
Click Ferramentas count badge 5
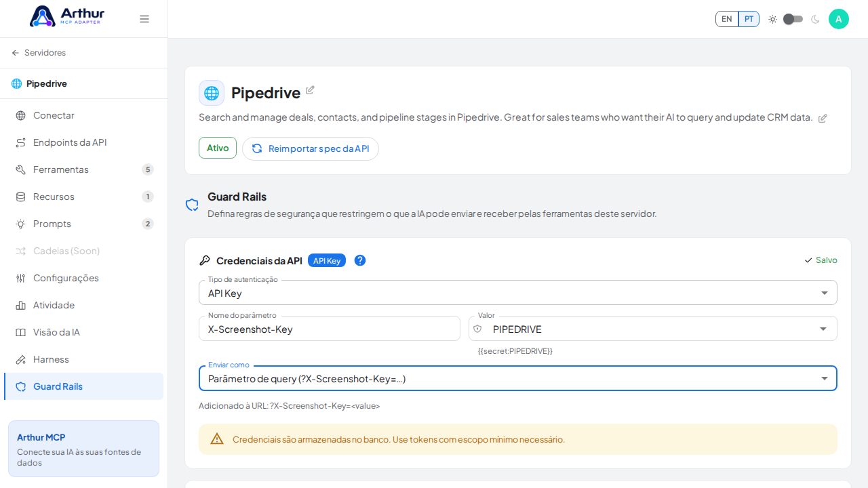148,169
